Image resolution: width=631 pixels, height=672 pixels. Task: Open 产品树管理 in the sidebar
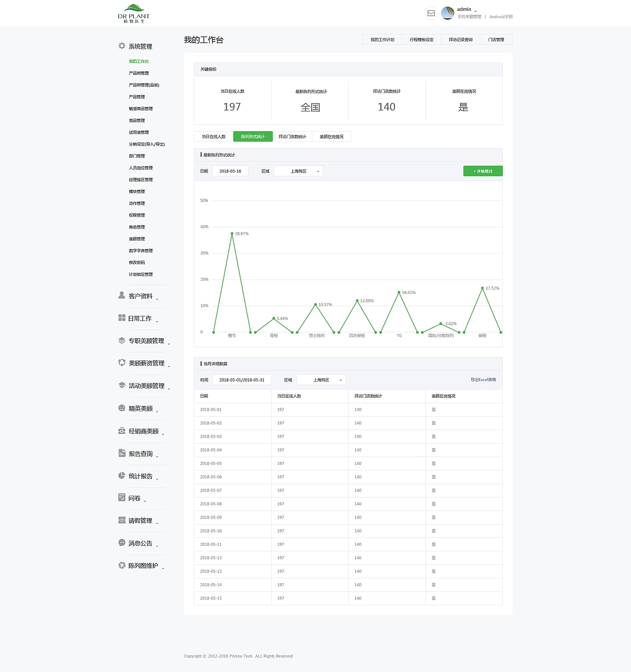click(x=139, y=73)
